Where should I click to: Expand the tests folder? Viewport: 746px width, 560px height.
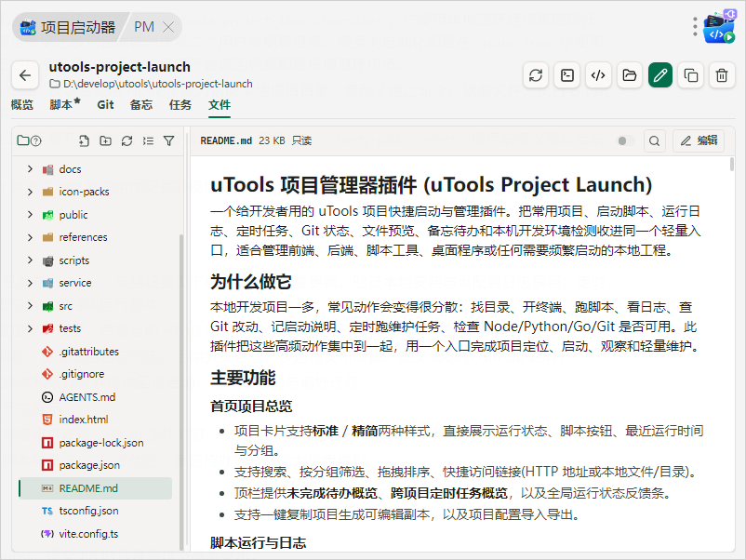(30, 328)
